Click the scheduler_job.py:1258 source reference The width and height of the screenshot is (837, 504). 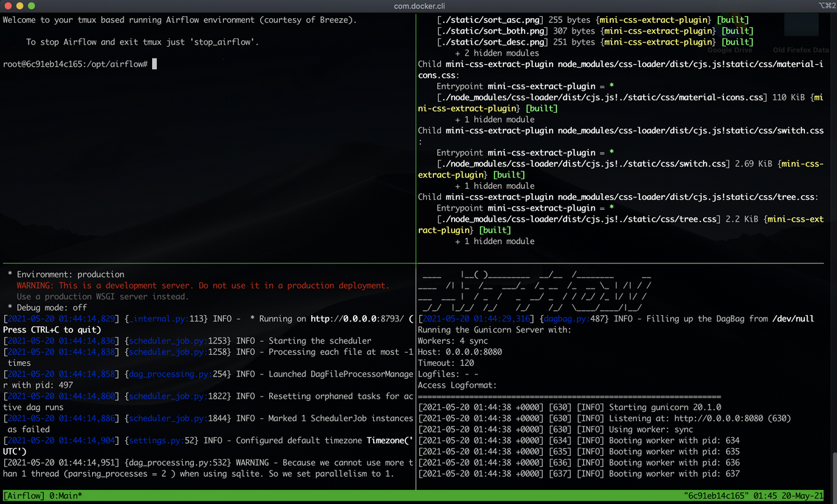178,352
